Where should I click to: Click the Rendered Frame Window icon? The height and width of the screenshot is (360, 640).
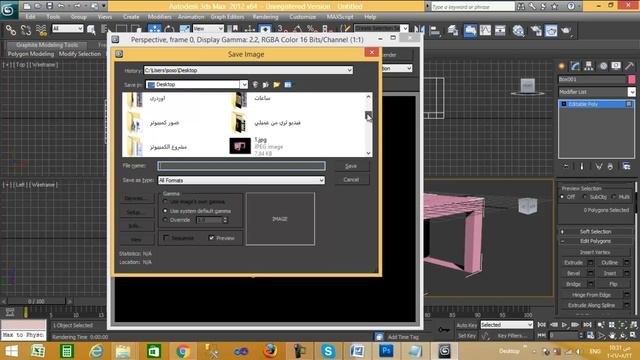pyautogui.click(x=551, y=30)
